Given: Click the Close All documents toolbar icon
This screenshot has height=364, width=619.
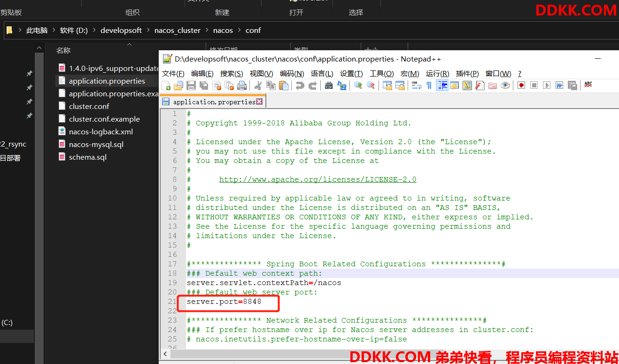Looking at the screenshot, I should tap(229, 85).
